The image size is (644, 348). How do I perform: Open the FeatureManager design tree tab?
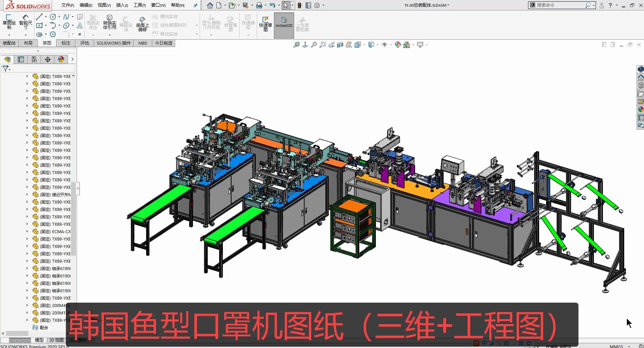point(7,59)
